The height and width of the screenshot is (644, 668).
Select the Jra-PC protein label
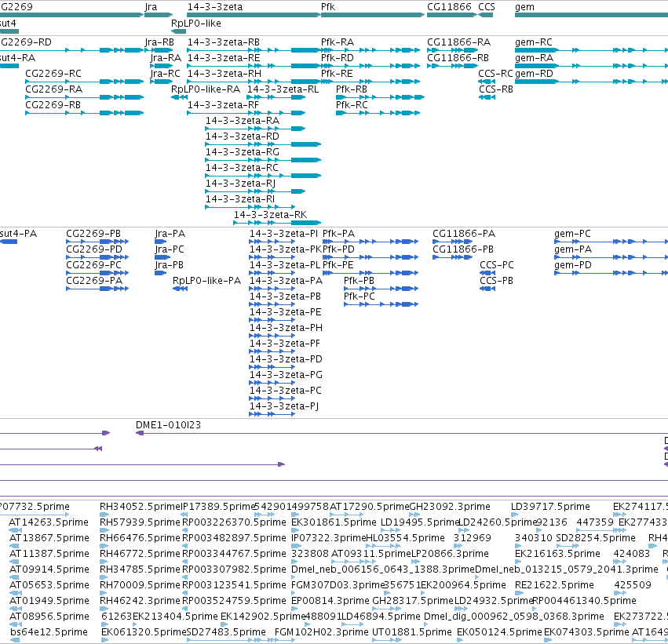[x=169, y=249]
